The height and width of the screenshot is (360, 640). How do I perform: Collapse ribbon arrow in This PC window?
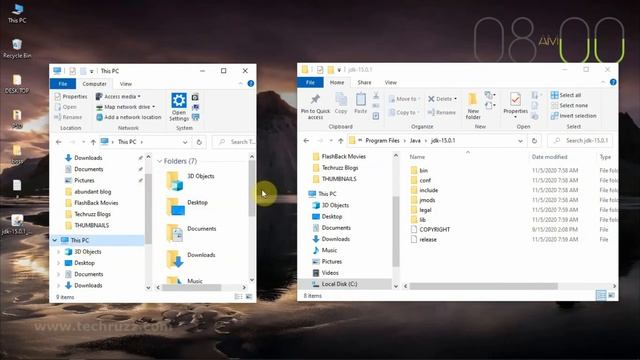(240, 84)
